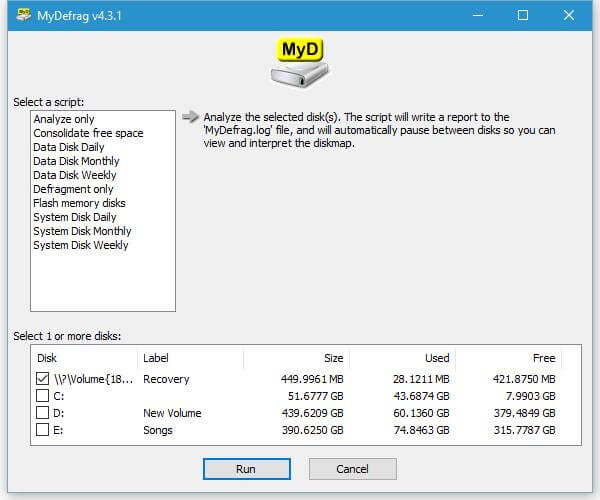Maximize the MyDefrag window
This screenshot has width=600, height=500.
pos(523,15)
